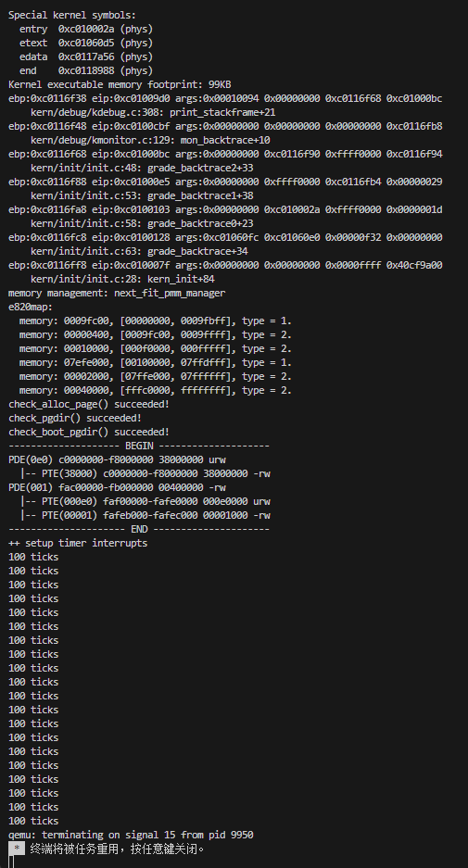This screenshot has width=468, height=868.
Task: Follow the kern/init/init.c:48 link
Action: click(83, 168)
